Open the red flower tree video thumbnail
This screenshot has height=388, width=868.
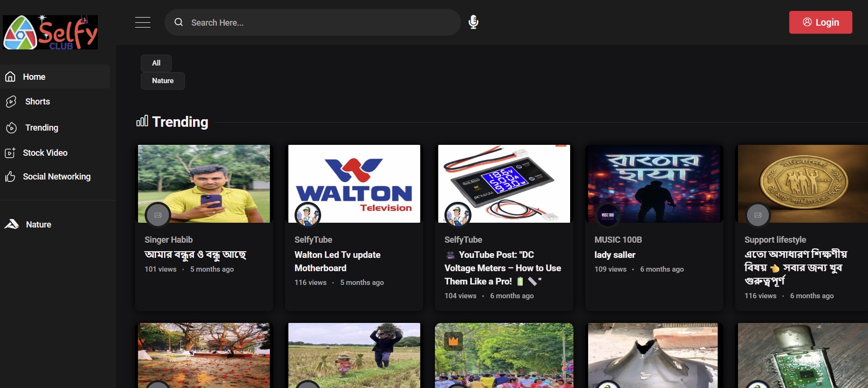[x=204, y=355]
